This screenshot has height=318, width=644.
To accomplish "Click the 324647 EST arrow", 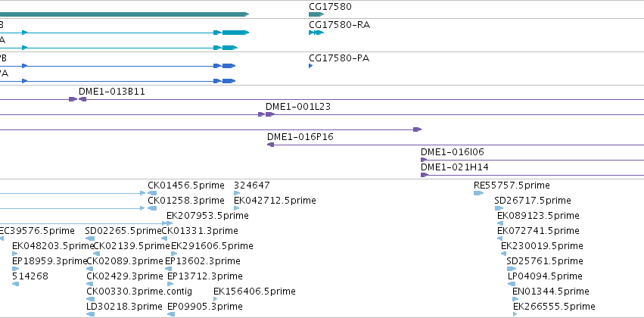I will (237, 193).
